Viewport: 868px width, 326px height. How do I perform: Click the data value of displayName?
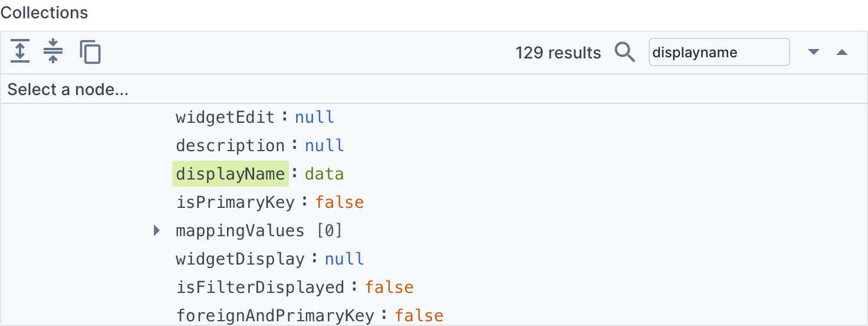[324, 174]
